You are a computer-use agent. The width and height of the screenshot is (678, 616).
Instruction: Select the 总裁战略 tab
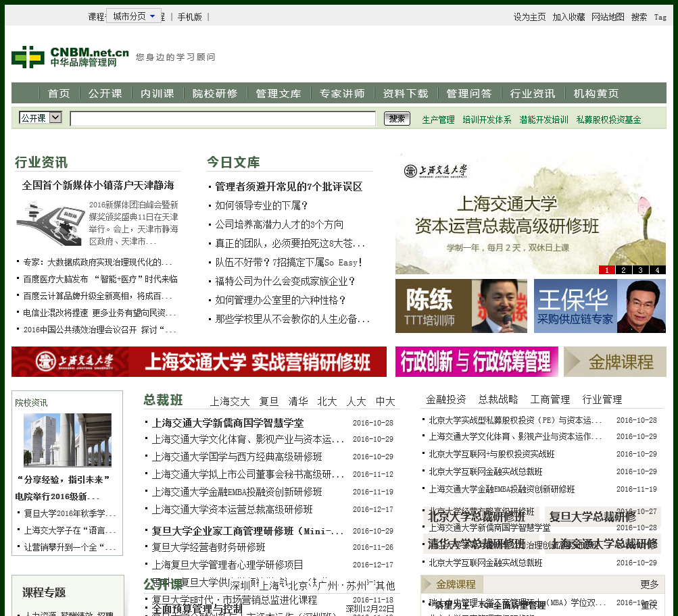[x=498, y=399]
